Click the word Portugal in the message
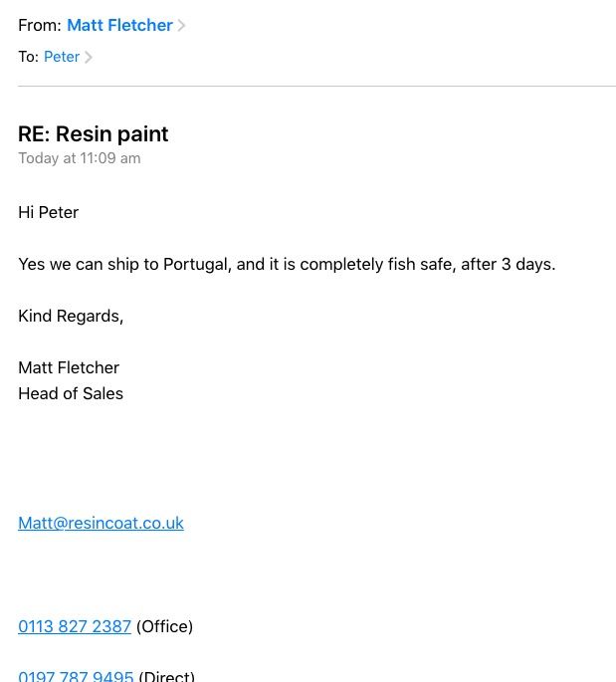The image size is (616, 682). [x=197, y=265]
